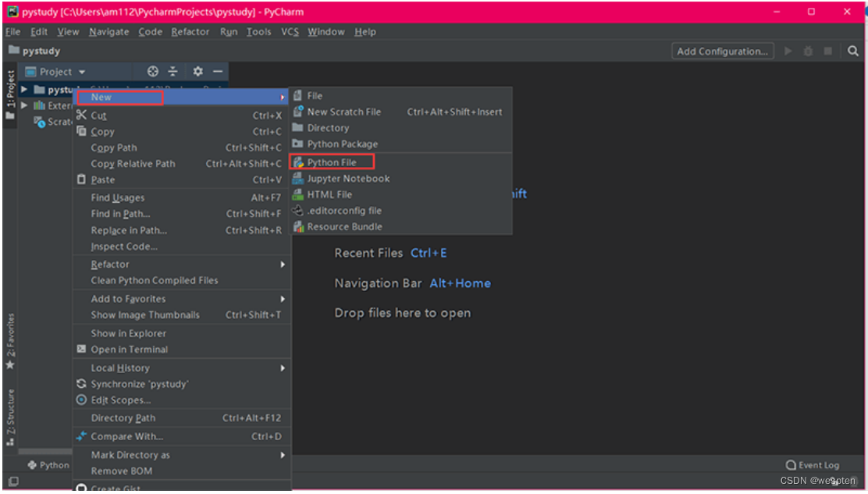Expand the pystudy project tree node
This screenshot has width=868, height=494.
[24, 89]
